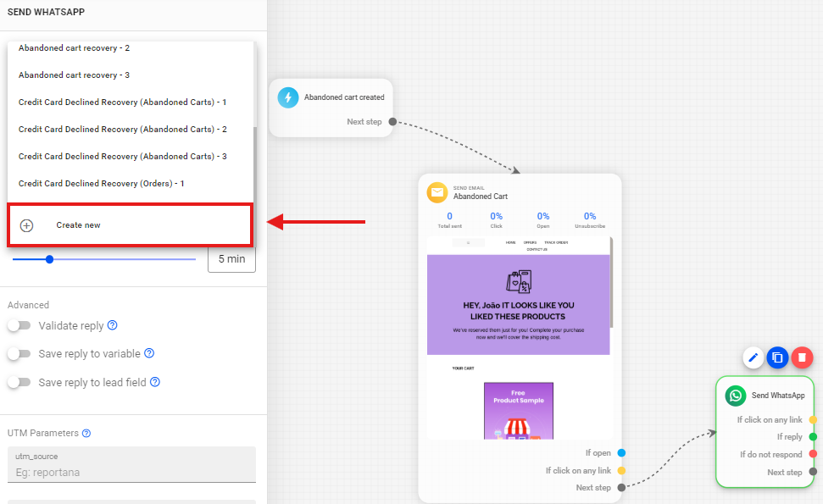Click the green WhatsApp node icon

[x=736, y=396]
